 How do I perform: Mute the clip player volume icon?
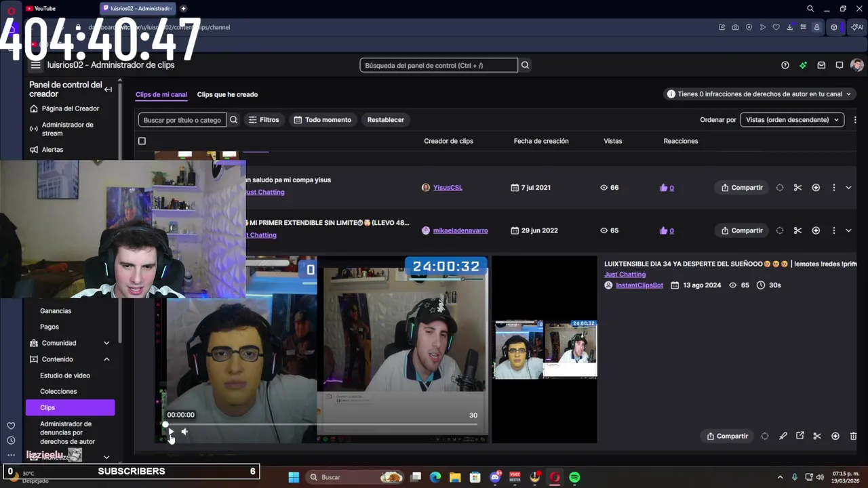[x=184, y=431]
